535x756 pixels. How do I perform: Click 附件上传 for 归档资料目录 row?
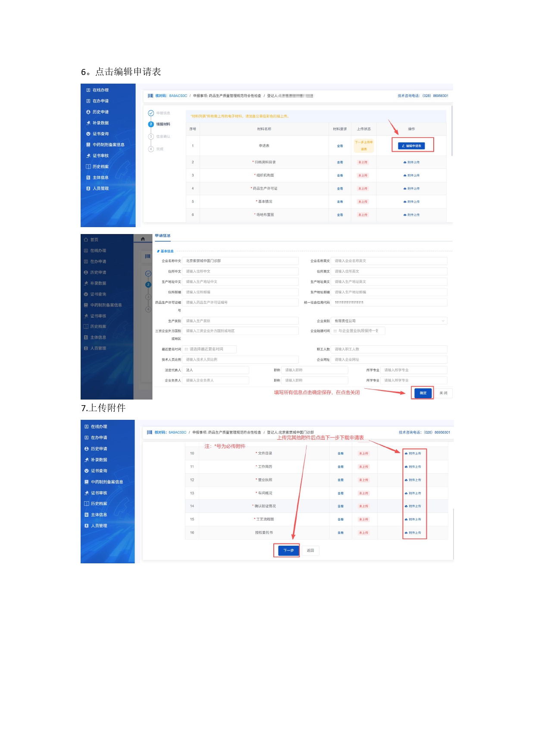411,162
